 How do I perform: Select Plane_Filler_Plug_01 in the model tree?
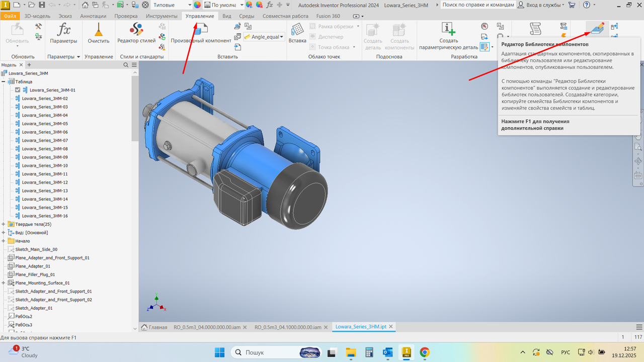[x=35, y=275]
